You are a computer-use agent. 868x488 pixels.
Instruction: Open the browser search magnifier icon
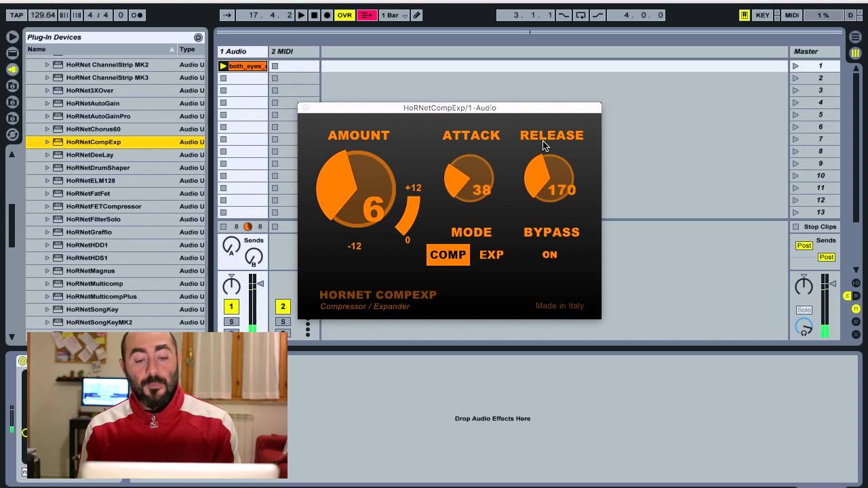[198, 37]
